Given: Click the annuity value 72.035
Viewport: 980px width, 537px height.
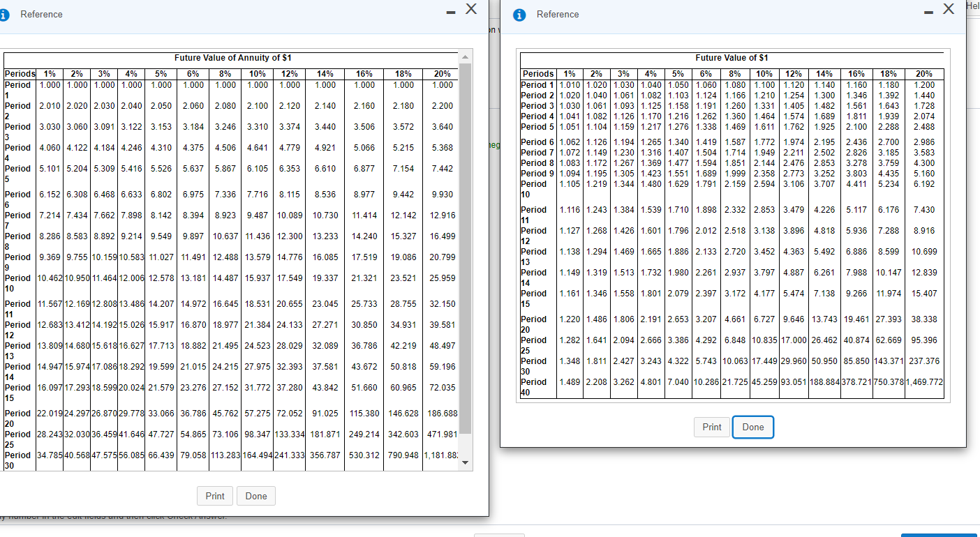Looking at the screenshot, I should [x=443, y=387].
